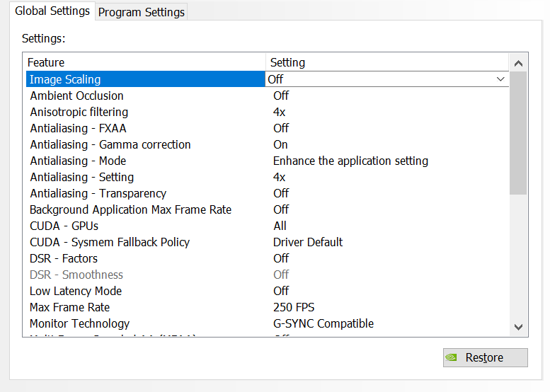Select the Global Settings tab
550x392 pixels.
(52, 11)
